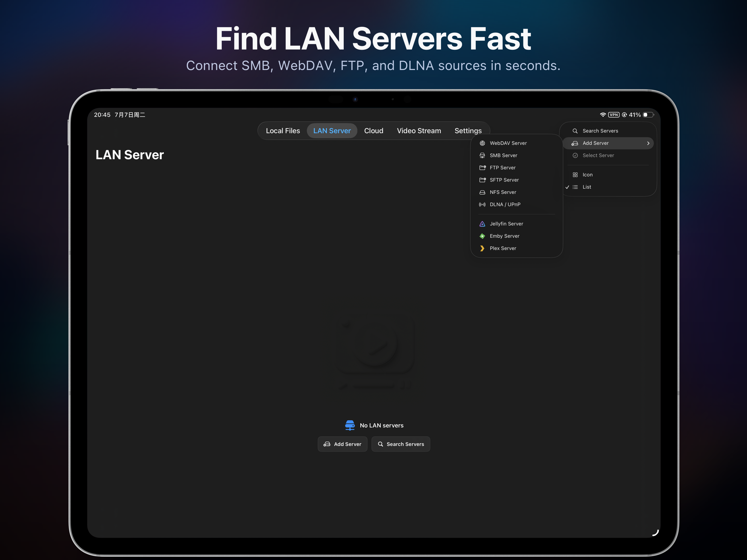Choose Plex Server from the submenu

tap(516, 248)
